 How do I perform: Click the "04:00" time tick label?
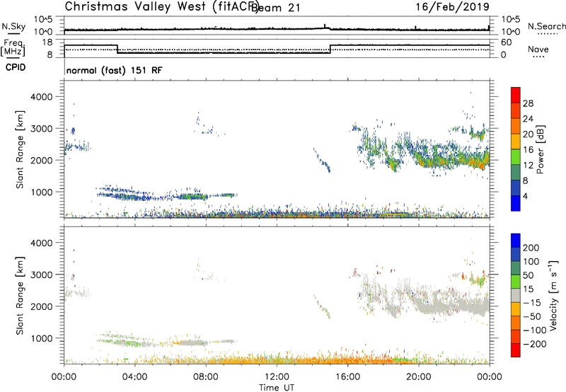click(134, 377)
